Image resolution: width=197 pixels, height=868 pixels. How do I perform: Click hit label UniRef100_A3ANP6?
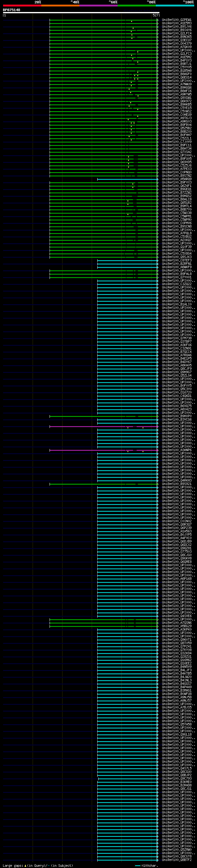pyautogui.click(x=176, y=450)
